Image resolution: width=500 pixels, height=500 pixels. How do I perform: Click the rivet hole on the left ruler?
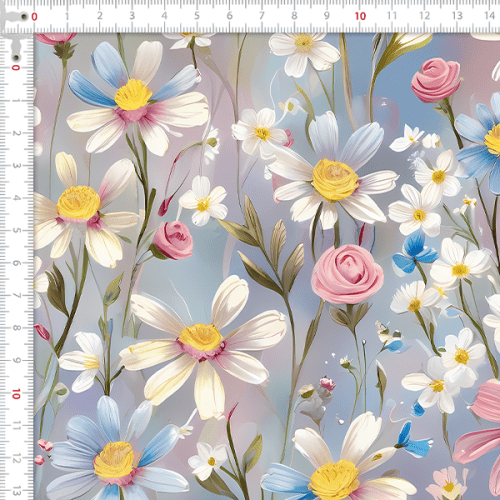coord(15,58)
